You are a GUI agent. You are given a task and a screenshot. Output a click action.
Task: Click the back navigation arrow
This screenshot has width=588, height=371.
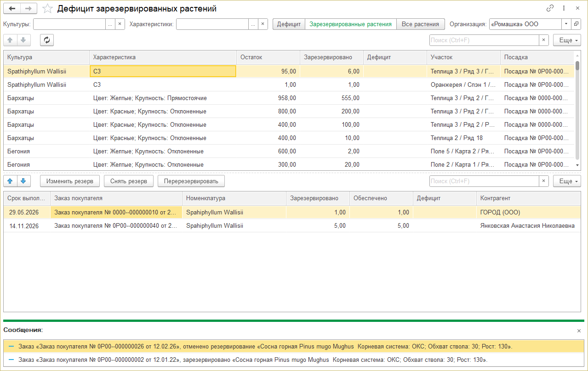click(12, 9)
